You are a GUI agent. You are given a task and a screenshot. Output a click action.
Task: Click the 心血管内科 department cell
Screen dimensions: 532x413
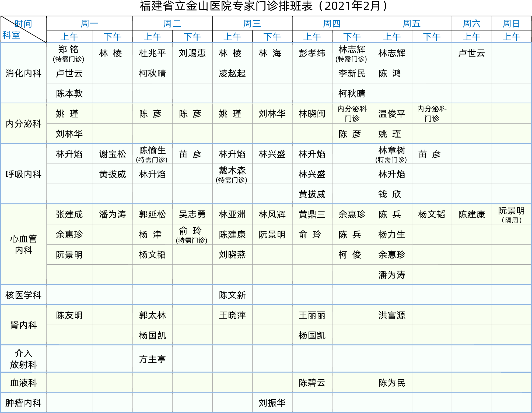[x=23, y=244]
